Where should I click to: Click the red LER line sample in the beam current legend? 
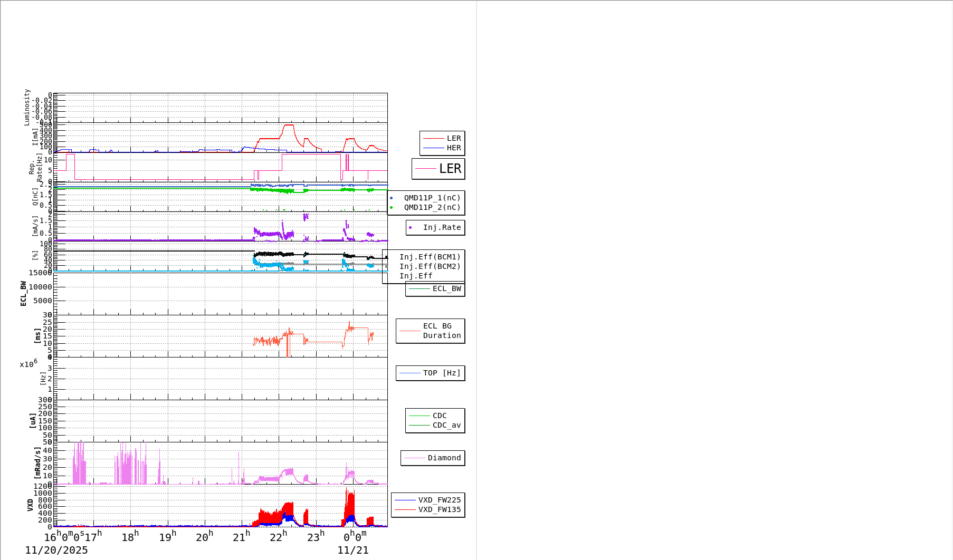[433, 139]
